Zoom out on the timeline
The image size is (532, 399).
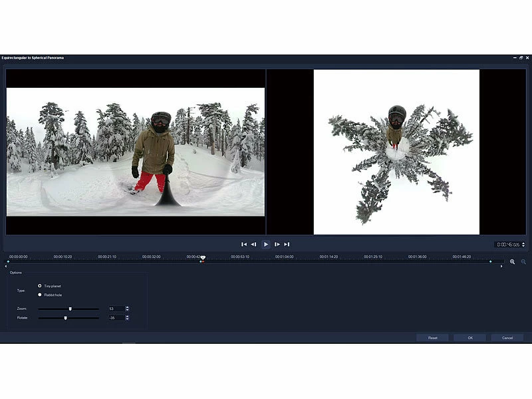coord(523,262)
